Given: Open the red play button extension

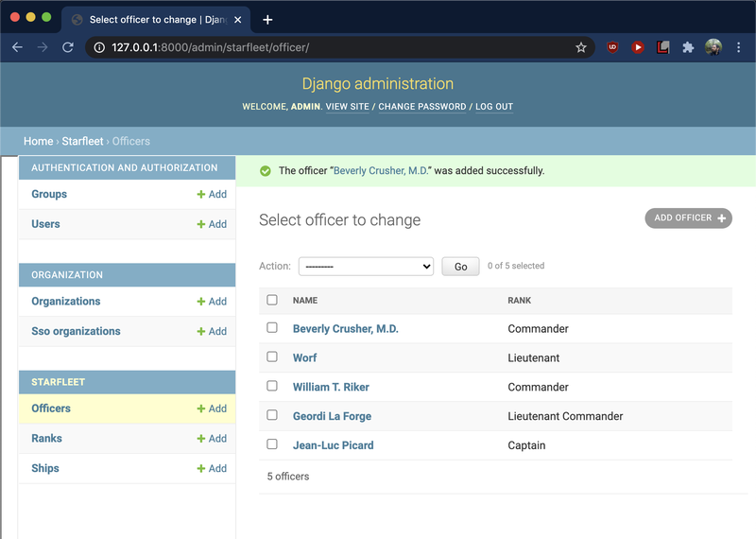Looking at the screenshot, I should click(638, 47).
